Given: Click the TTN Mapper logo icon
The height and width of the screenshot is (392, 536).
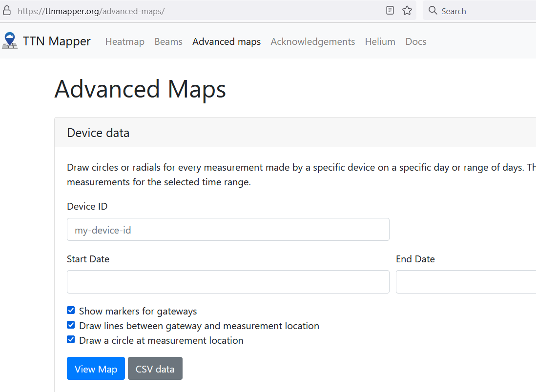Looking at the screenshot, I should click(x=10, y=41).
